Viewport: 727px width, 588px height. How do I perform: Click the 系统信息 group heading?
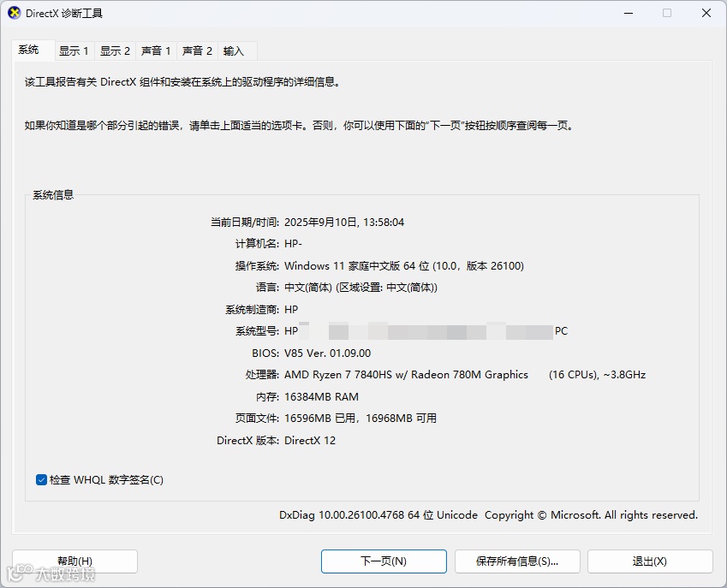point(53,195)
